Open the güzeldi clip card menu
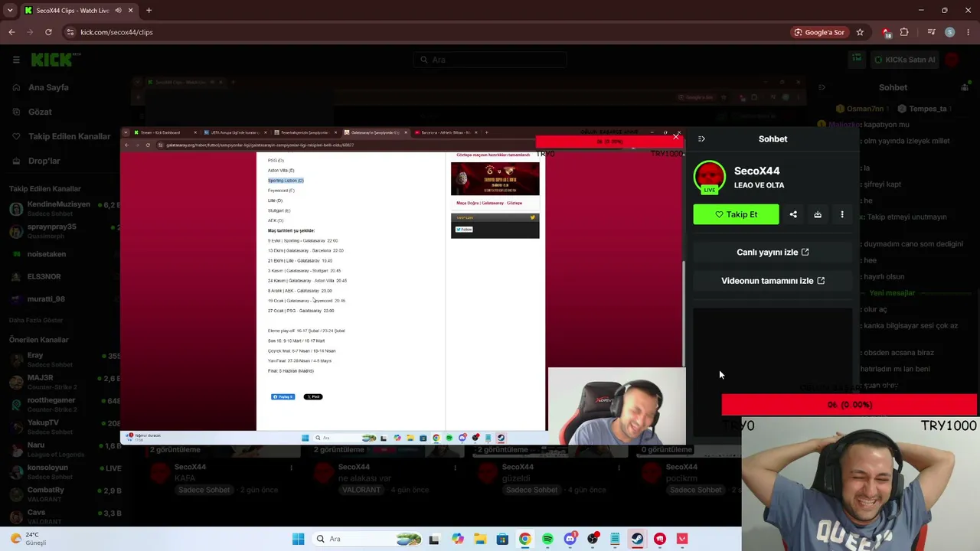Viewport: 980px width, 551px height. coord(619,468)
